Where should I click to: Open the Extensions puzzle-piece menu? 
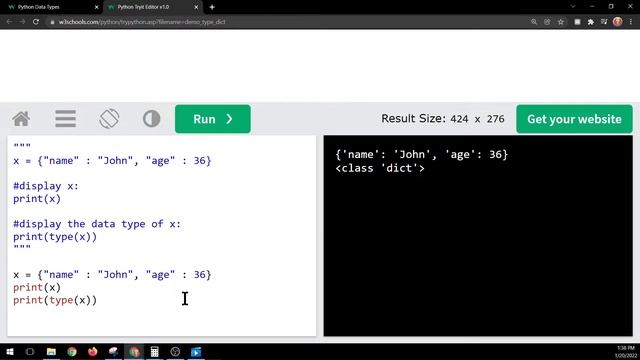(x=591, y=22)
